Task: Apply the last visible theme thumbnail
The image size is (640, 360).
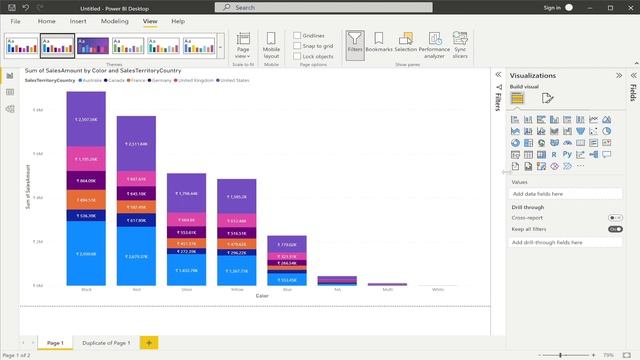Action: pos(199,46)
